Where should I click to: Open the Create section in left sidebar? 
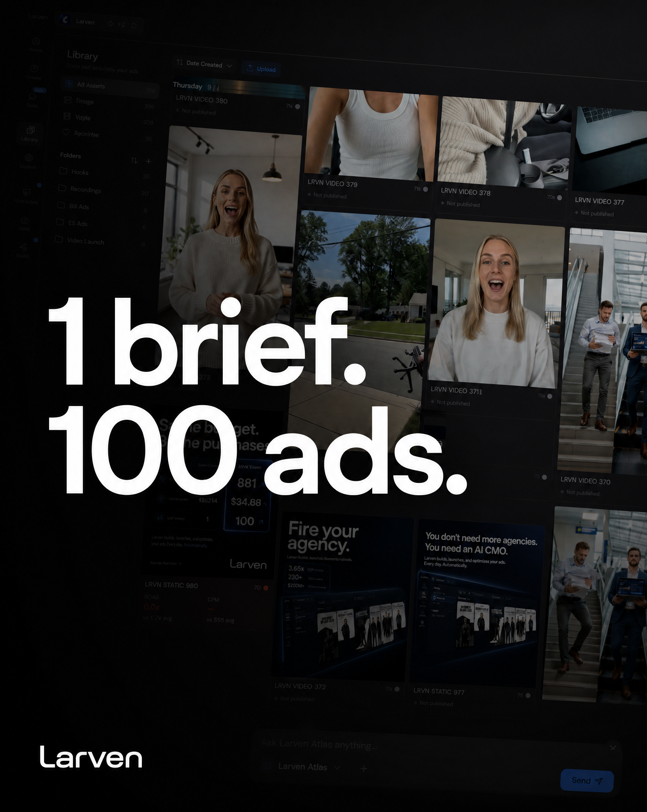coord(34,71)
